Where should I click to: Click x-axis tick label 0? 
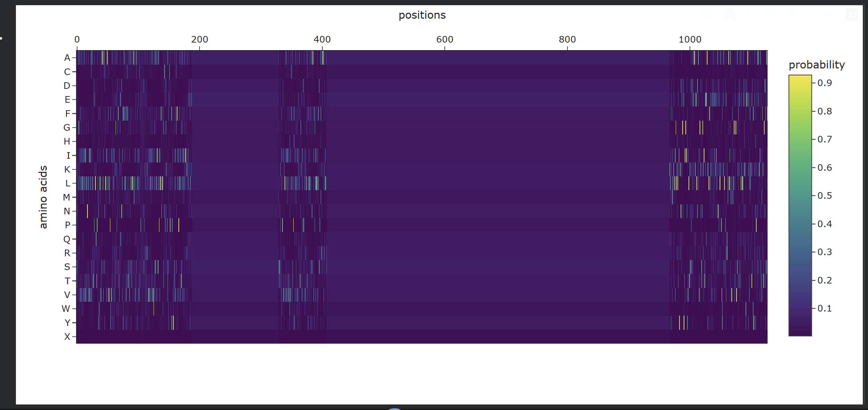point(77,39)
